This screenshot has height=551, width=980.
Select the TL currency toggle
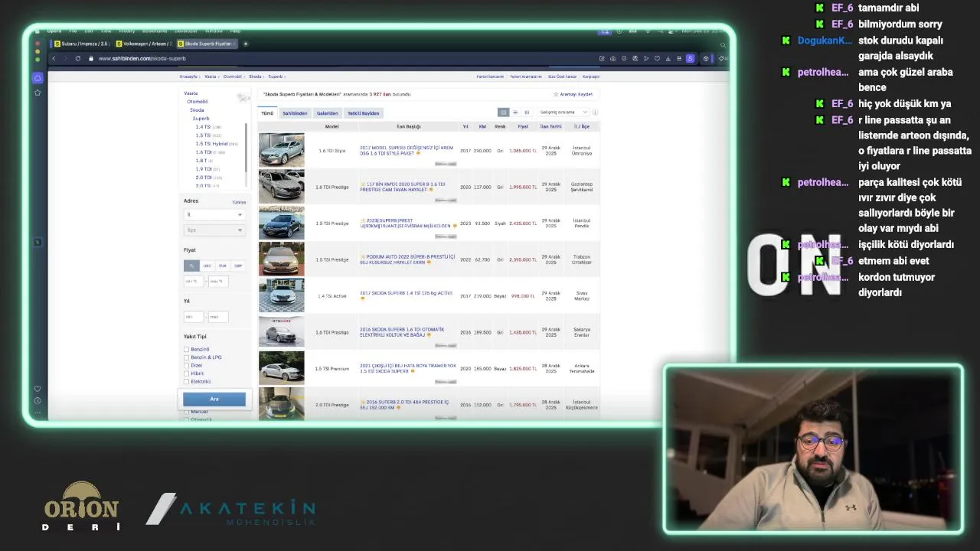point(191,266)
